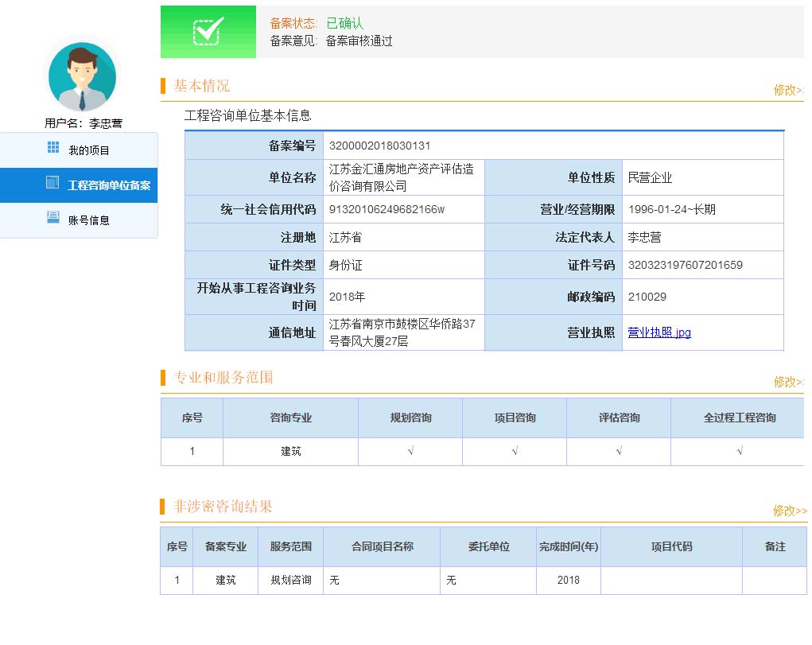Click the 完成时间(年) column header

point(568,547)
